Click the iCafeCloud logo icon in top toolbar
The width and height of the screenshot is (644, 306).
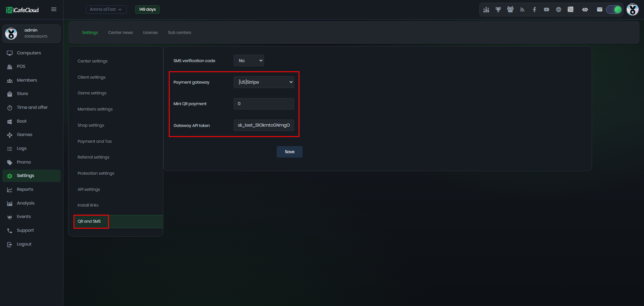coord(571,9)
